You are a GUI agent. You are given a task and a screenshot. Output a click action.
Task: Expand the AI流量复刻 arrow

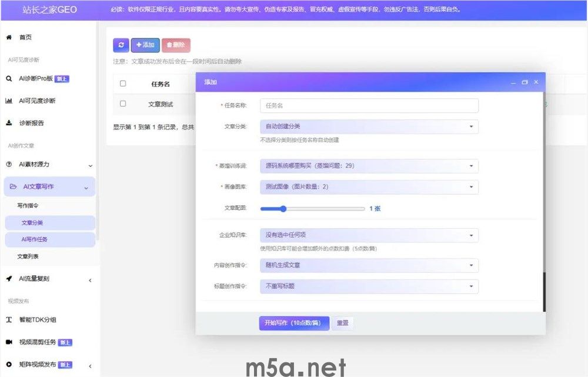90,280
